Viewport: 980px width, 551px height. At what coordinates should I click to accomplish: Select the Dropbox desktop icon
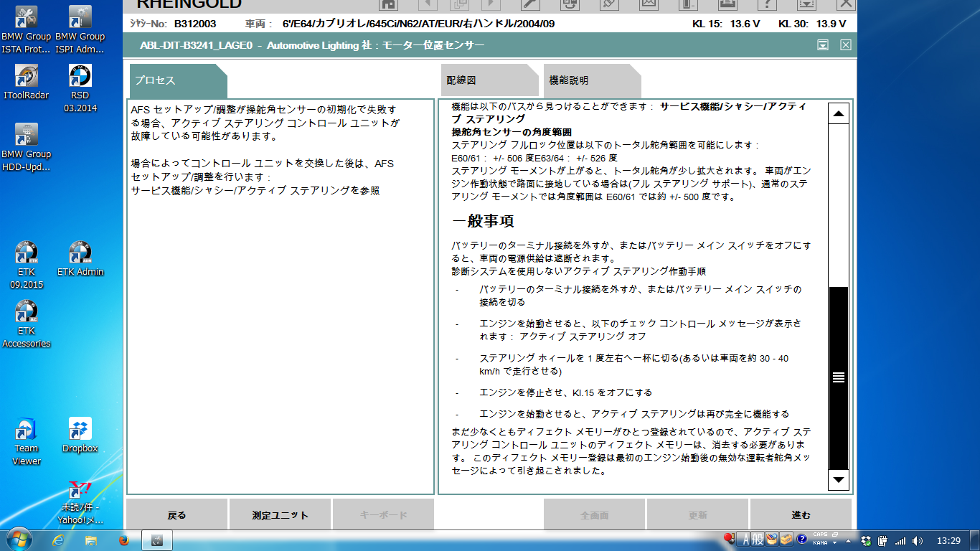[x=80, y=435]
